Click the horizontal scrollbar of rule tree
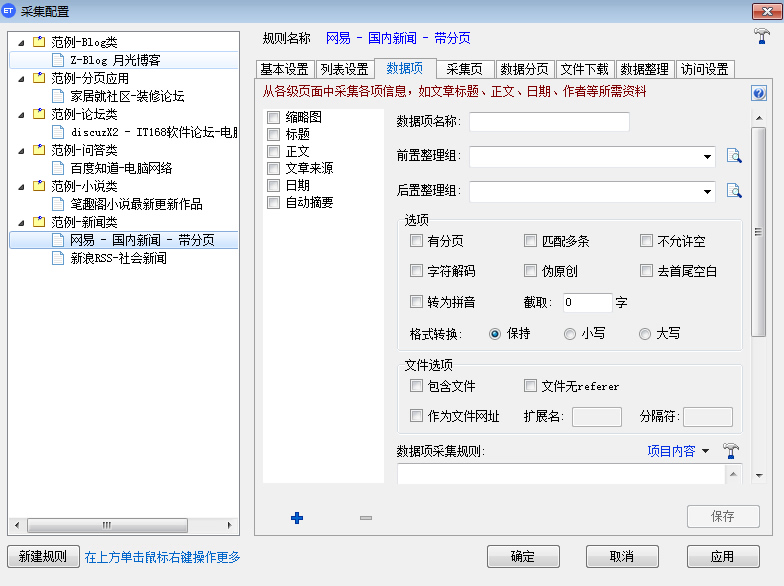Viewport: 784px width, 586px height. pos(108,525)
